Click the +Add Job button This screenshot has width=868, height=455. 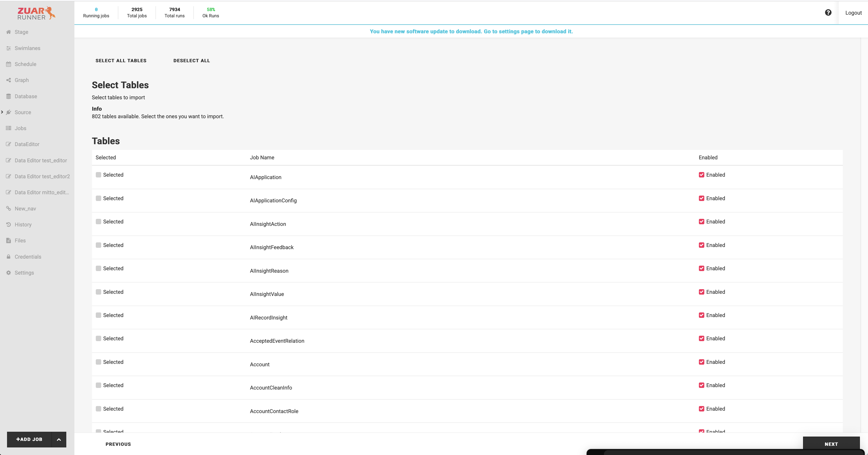(x=29, y=440)
